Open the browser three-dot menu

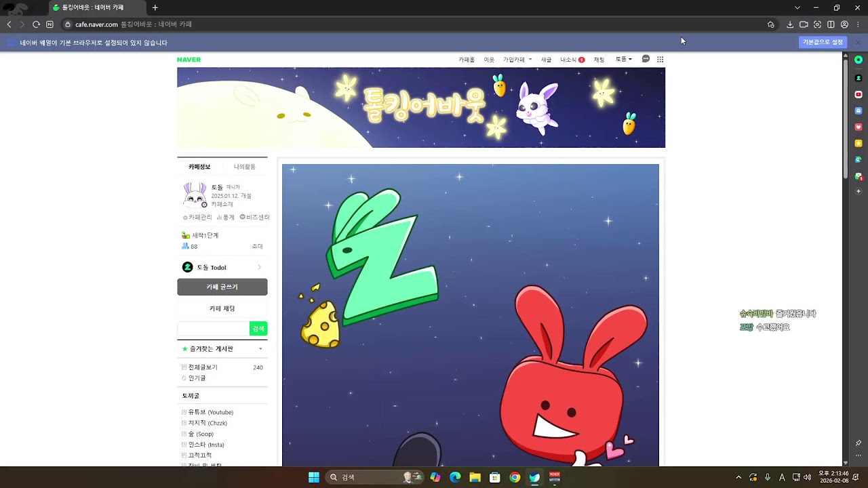[x=858, y=24]
